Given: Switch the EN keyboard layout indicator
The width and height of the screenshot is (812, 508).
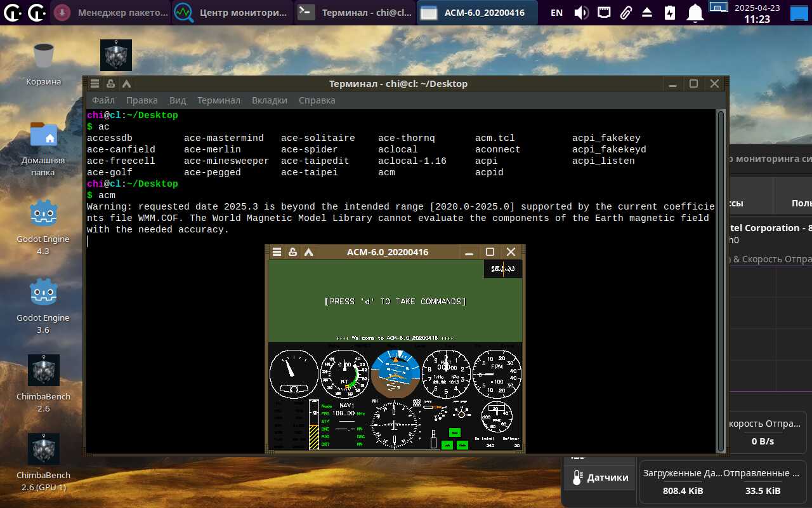Looking at the screenshot, I should click(556, 13).
